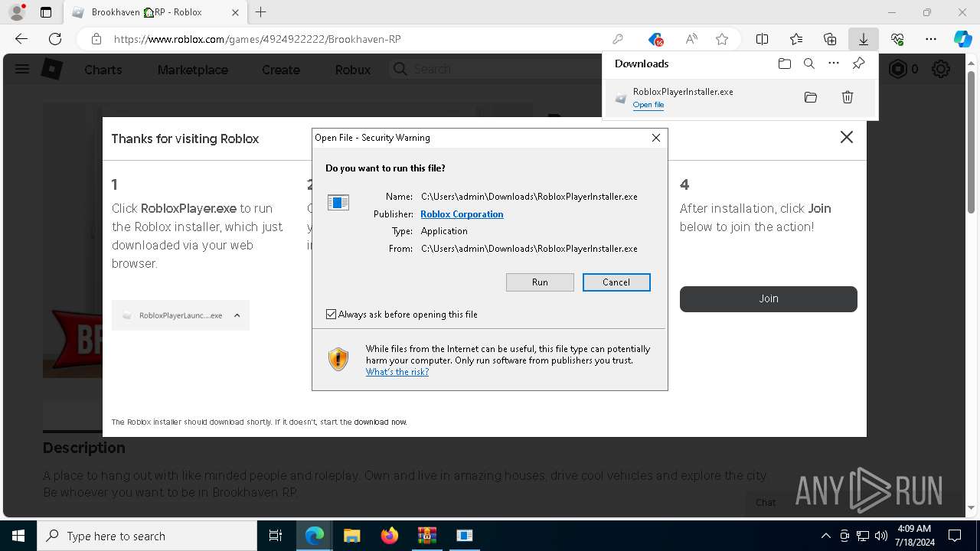Add this page to favorites star
This screenshot has height=551, width=980.
coord(721,39)
